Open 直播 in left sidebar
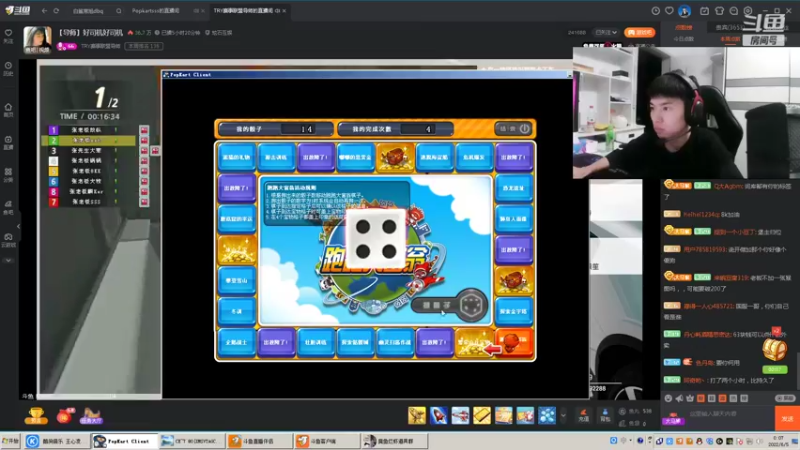 pyautogui.click(x=8, y=142)
